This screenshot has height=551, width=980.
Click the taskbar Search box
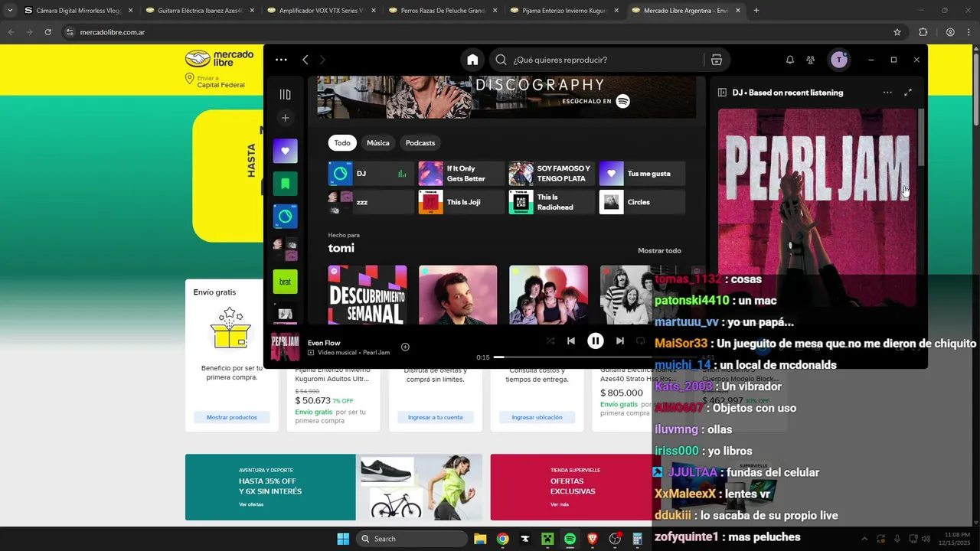point(413,539)
